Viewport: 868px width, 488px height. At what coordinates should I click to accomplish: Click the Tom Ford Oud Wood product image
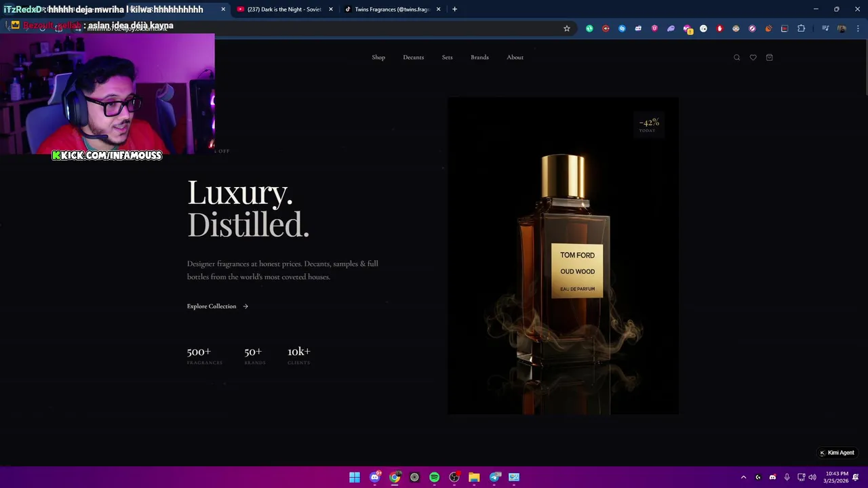click(x=563, y=256)
